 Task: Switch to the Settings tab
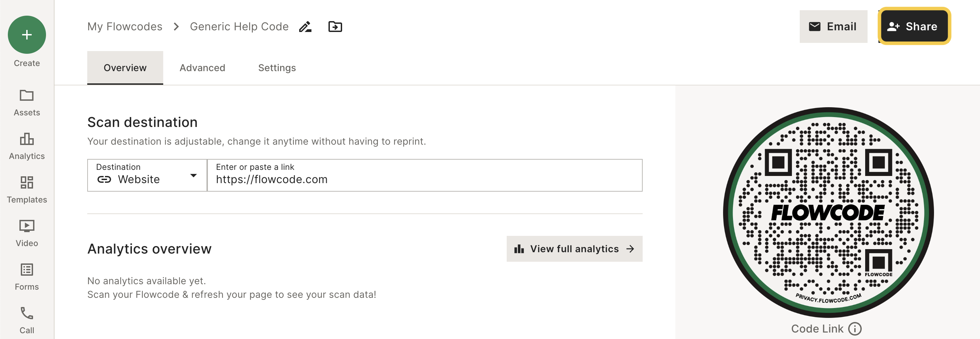coord(277,68)
